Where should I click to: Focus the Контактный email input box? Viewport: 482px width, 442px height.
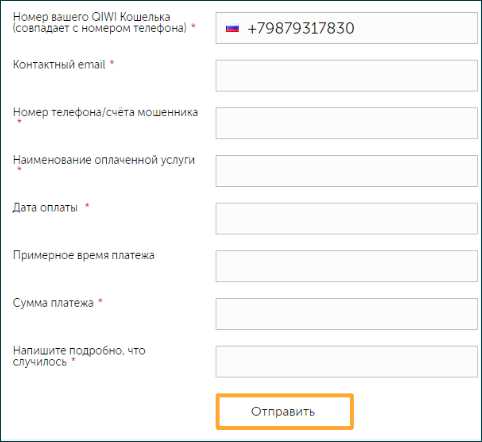click(347, 76)
